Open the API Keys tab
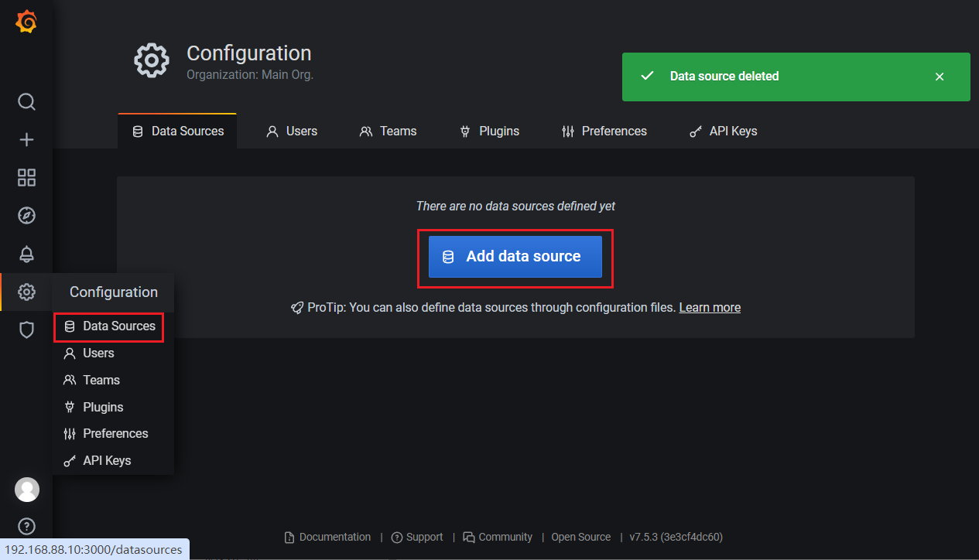979x560 pixels. [x=723, y=131]
